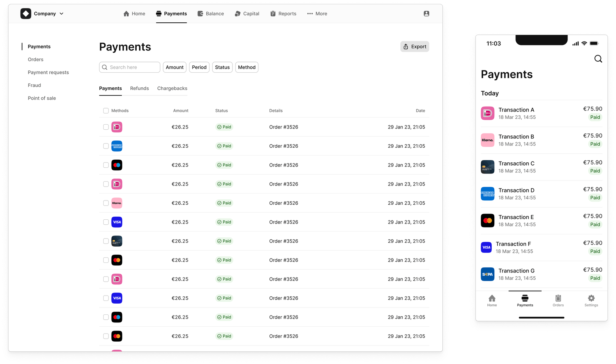Open Point of sale in the left sidebar
Viewport: 616px width, 364px height.
(x=42, y=98)
